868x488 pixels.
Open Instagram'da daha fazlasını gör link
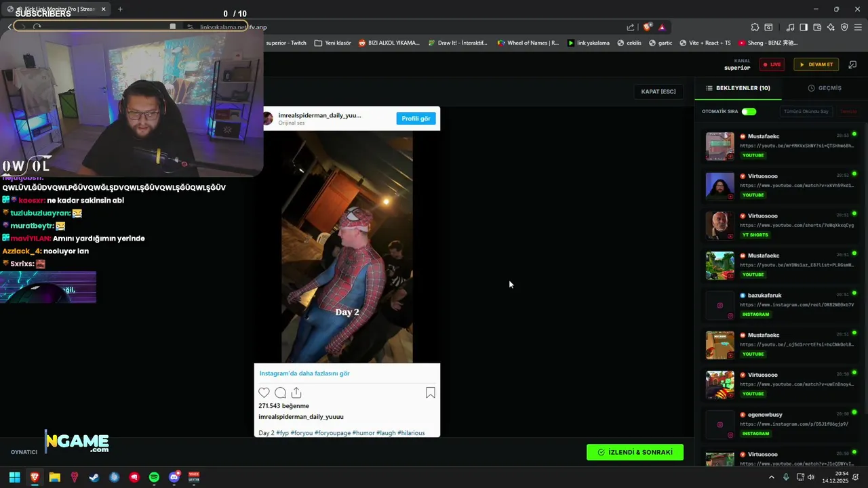pos(304,373)
